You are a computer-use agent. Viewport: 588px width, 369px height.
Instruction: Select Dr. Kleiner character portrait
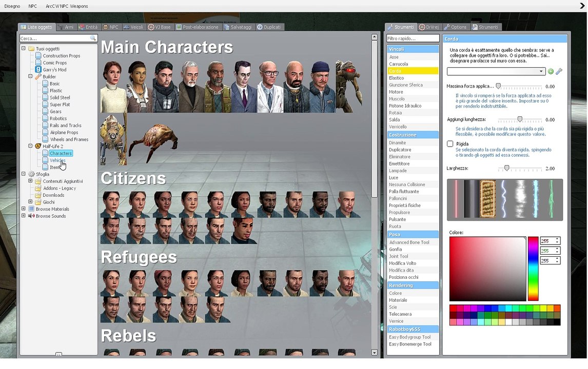pyautogui.click(x=270, y=87)
